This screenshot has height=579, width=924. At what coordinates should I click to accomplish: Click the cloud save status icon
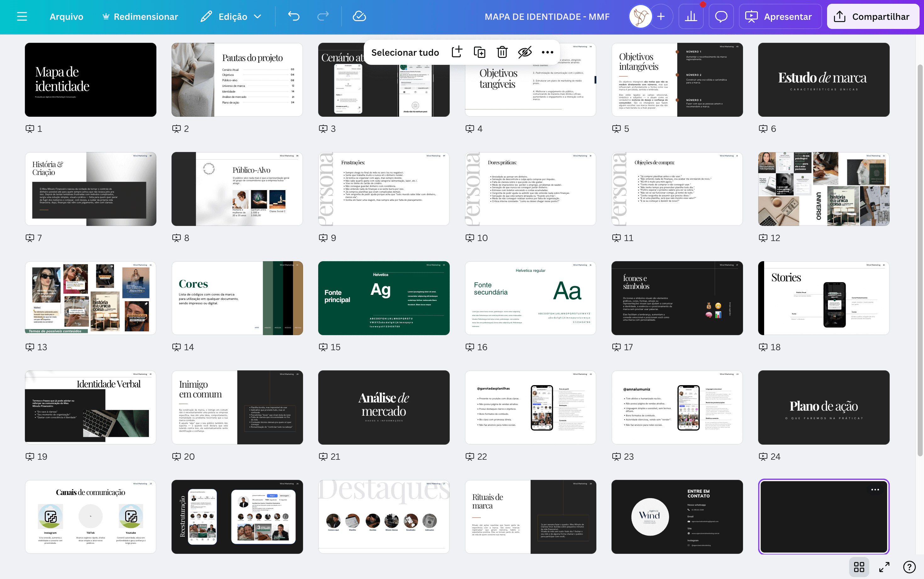[x=359, y=16]
